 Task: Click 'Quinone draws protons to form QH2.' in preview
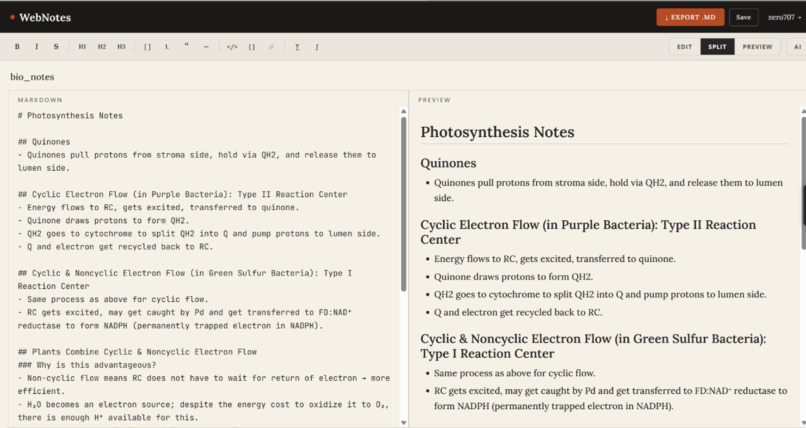513,276
